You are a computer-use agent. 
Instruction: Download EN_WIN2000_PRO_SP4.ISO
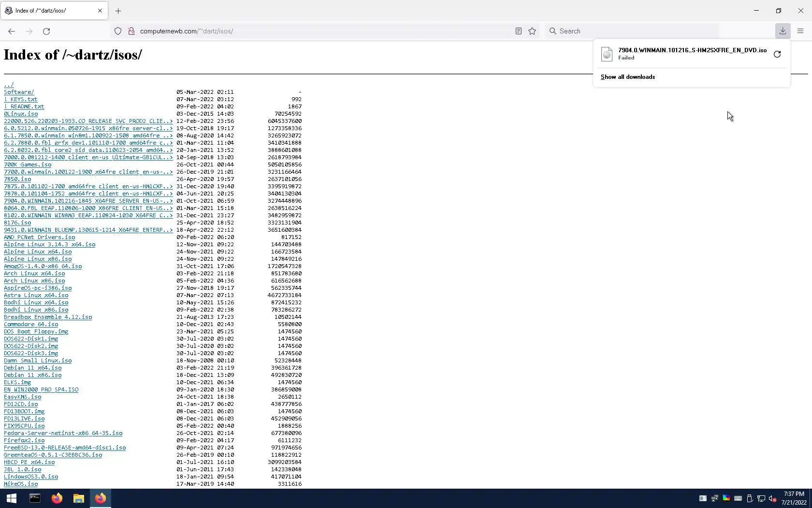[x=41, y=389]
